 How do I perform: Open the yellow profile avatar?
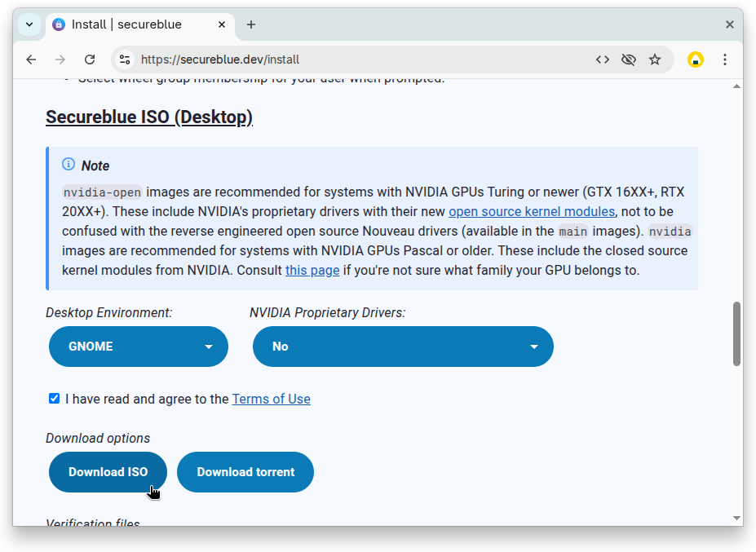click(x=696, y=60)
